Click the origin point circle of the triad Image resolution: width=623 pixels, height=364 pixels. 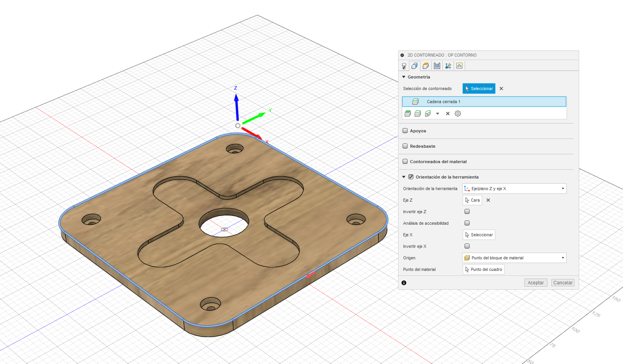(x=238, y=125)
